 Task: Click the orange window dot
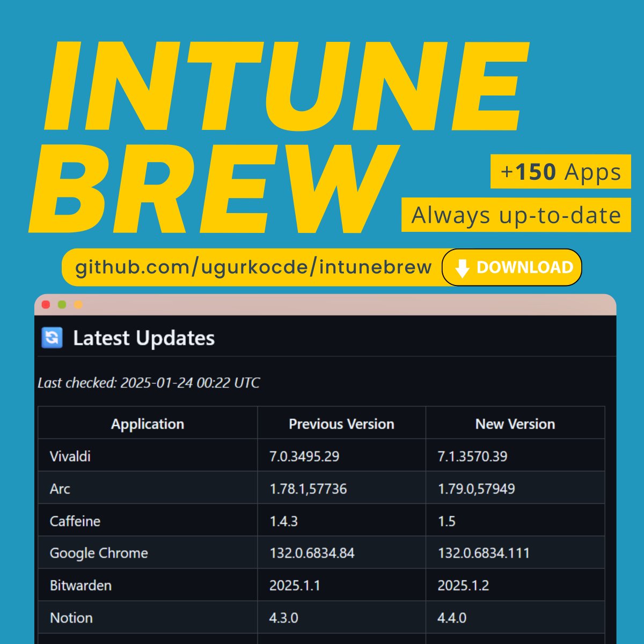click(78, 305)
